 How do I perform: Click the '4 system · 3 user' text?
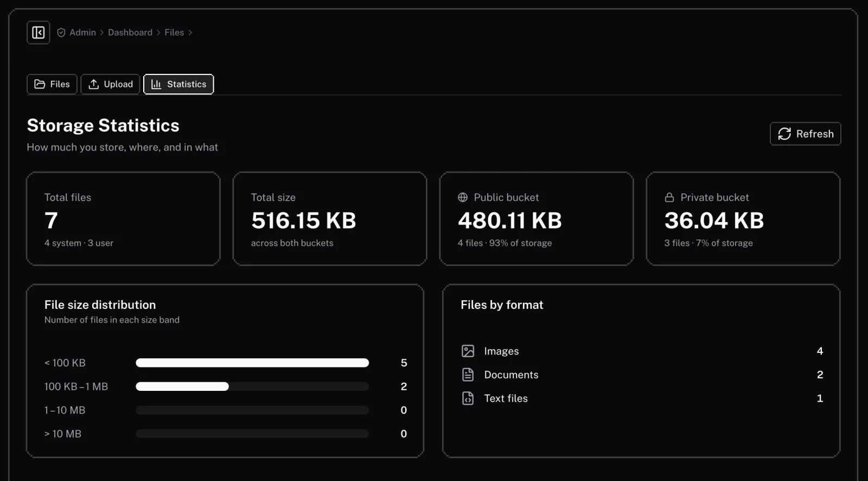point(79,243)
